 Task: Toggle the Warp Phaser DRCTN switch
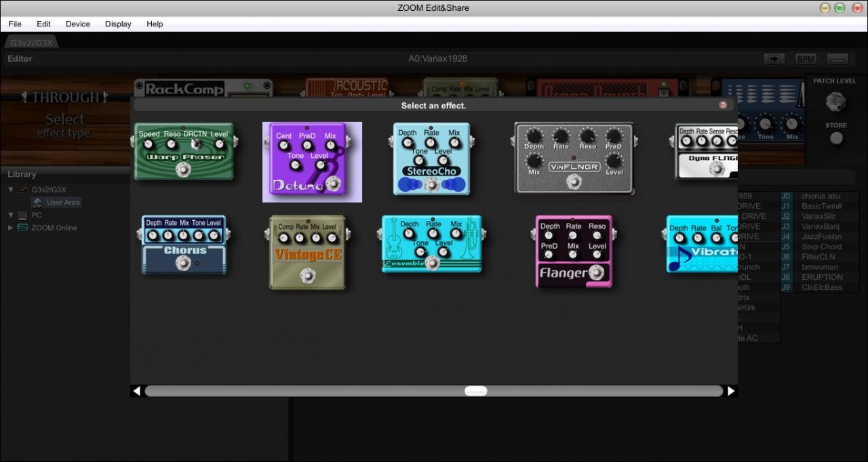click(196, 144)
